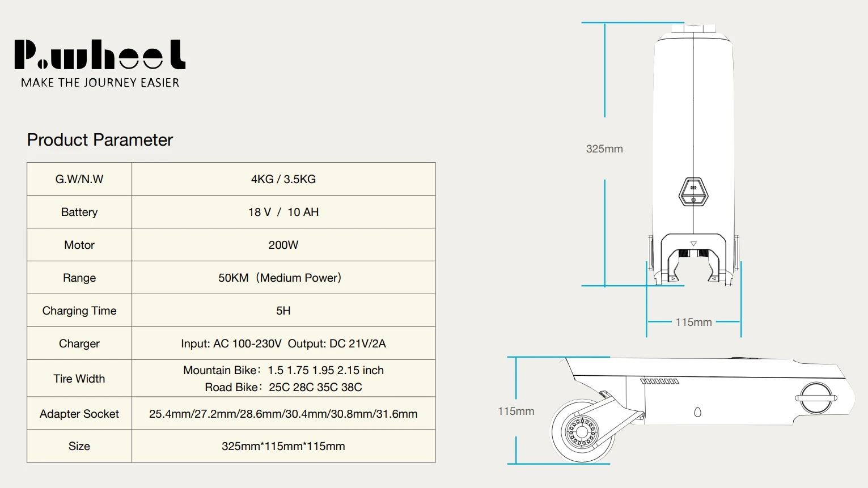Viewport: 868px width, 488px height.
Task: Click the vent grille on the side-view drawing
Action: [x=659, y=381]
